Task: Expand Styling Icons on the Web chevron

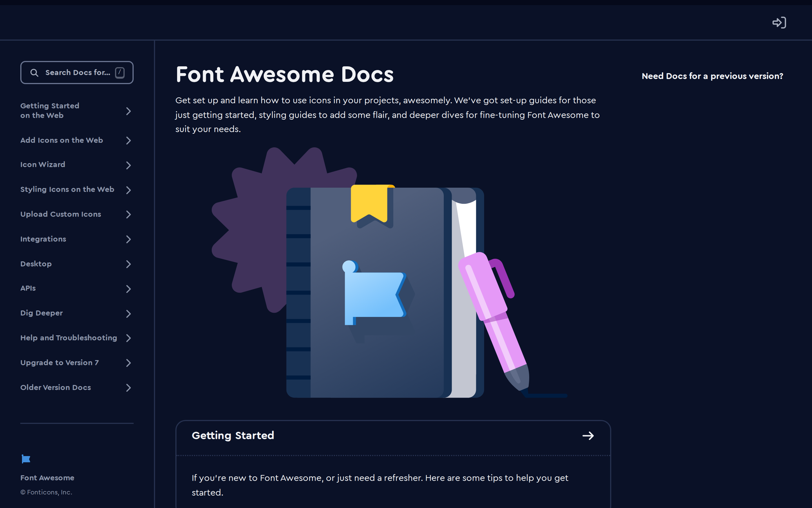Action: click(x=128, y=190)
